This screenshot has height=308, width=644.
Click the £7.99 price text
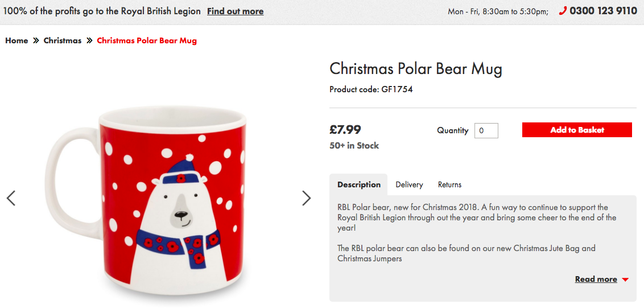pos(345,130)
